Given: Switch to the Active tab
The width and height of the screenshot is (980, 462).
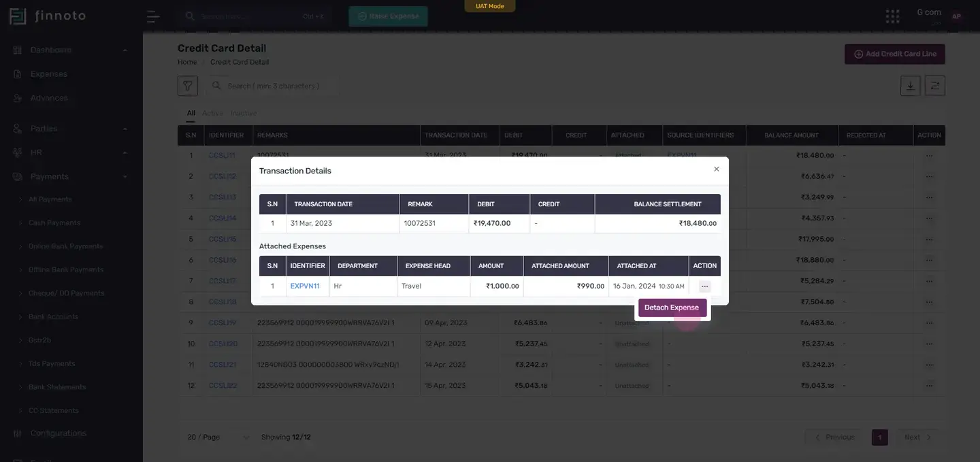Looking at the screenshot, I should (212, 113).
